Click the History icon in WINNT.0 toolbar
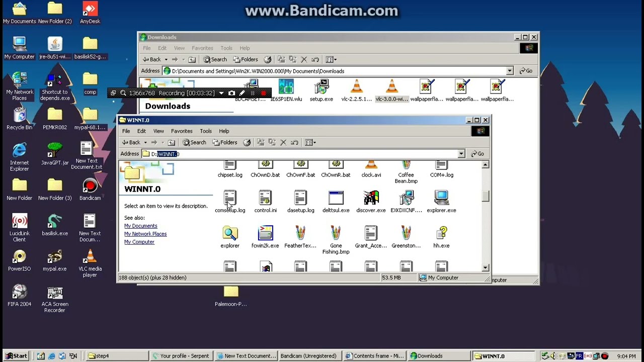 [247, 142]
